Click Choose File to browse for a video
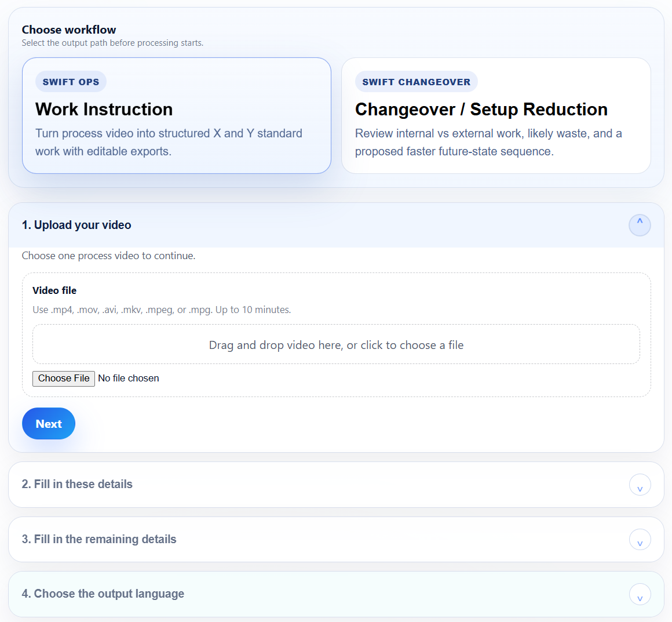672x622 pixels. point(63,378)
